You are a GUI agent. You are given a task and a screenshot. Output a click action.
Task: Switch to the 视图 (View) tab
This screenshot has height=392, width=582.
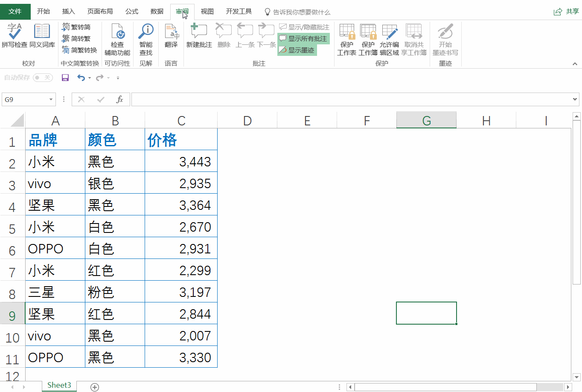coord(207,12)
